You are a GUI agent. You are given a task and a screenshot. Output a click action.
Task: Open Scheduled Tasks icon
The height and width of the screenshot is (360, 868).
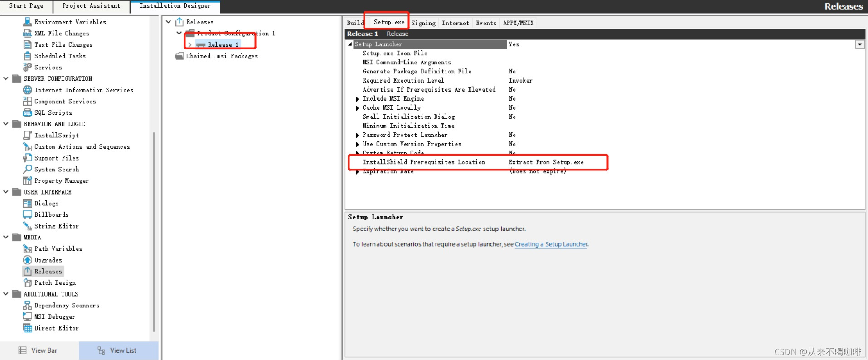pyautogui.click(x=27, y=56)
